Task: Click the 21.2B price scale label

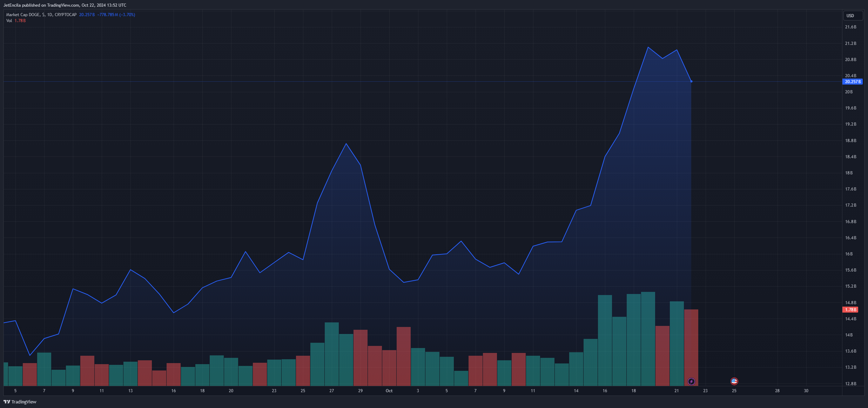Action: pyautogui.click(x=850, y=44)
